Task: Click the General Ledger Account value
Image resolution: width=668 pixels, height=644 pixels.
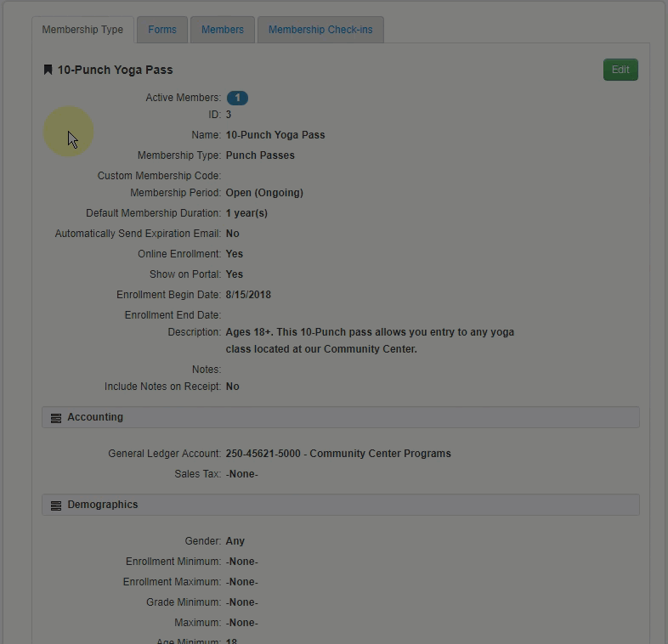Action: click(338, 454)
